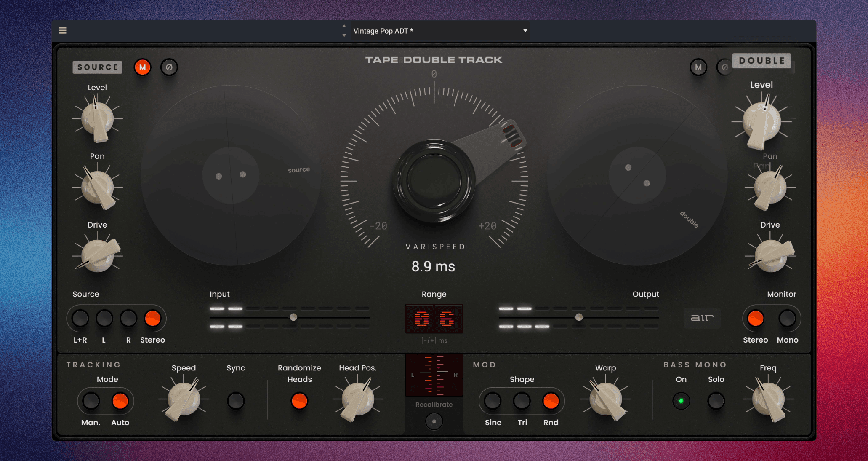Viewport: 868px width, 461px height.
Task: Click the Warp knob
Action: click(606, 399)
